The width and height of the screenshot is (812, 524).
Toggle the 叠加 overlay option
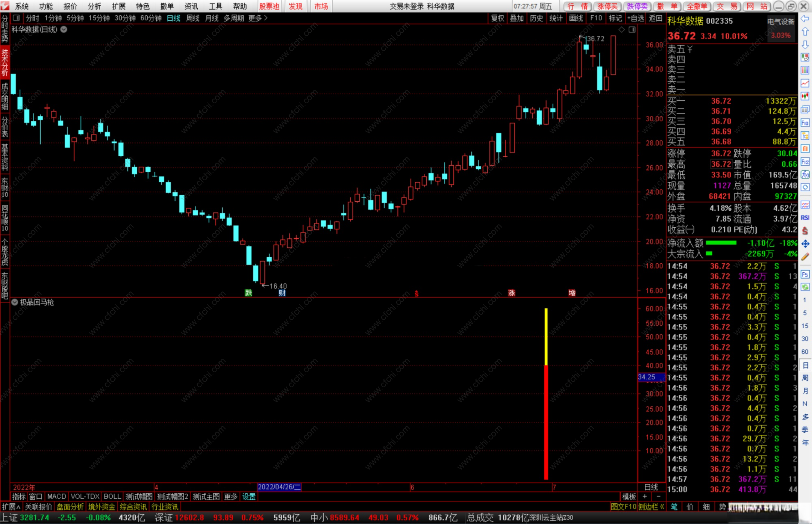[x=517, y=18]
